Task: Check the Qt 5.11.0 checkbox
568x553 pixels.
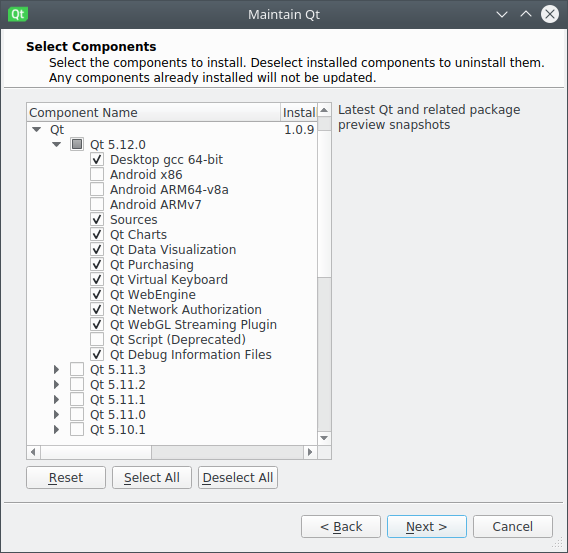Action: click(x=77, y=414)
